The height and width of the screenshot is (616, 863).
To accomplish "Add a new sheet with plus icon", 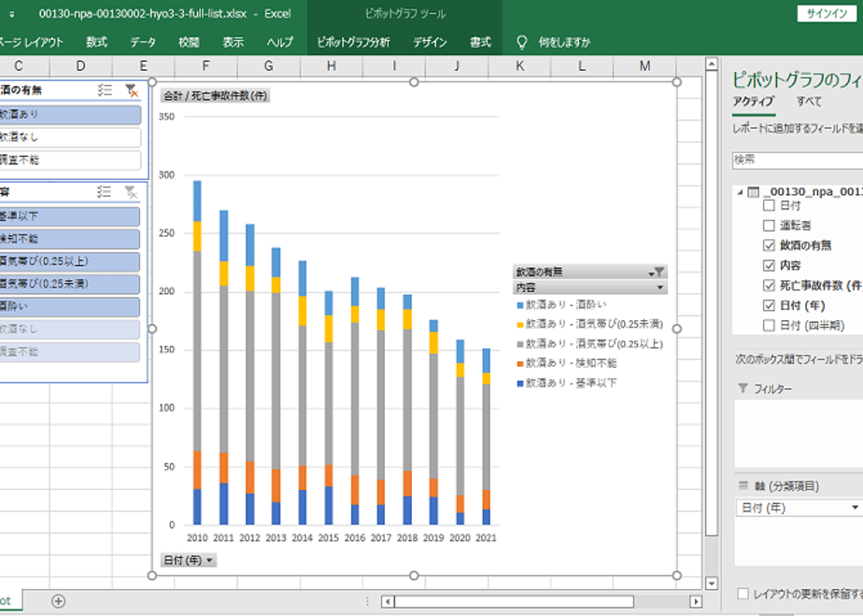I will pyautogui.click(x=58, y=601).
